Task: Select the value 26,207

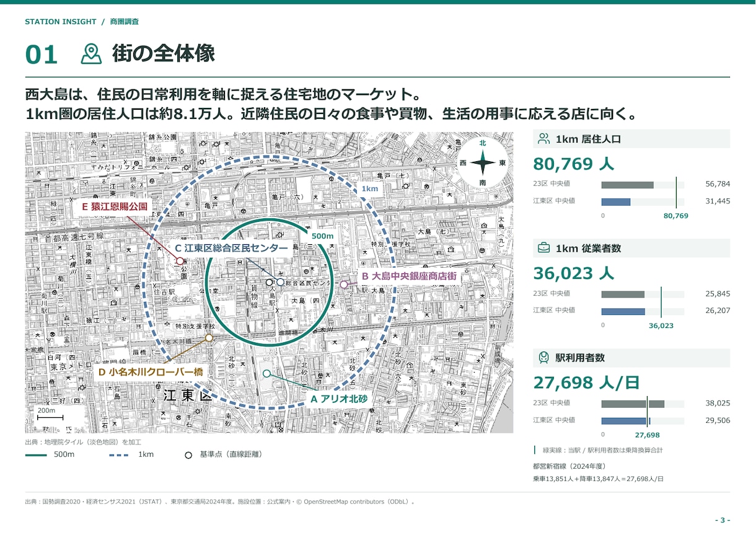Action: pos(718,311)
